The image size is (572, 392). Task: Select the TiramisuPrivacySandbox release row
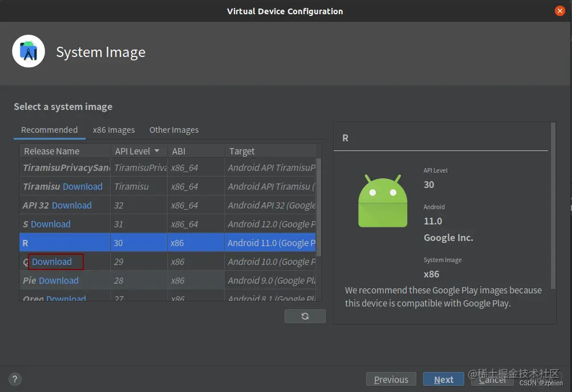(x=168, y=168)
